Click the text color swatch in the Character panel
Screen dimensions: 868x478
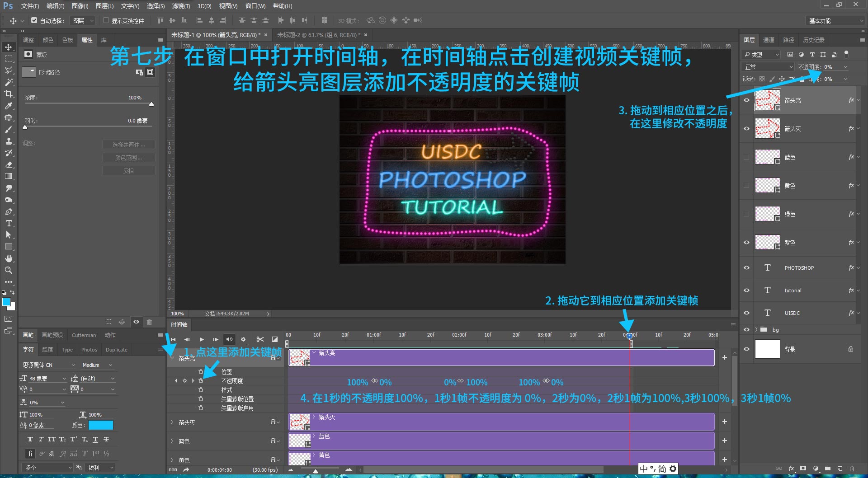tap(101, 425)
